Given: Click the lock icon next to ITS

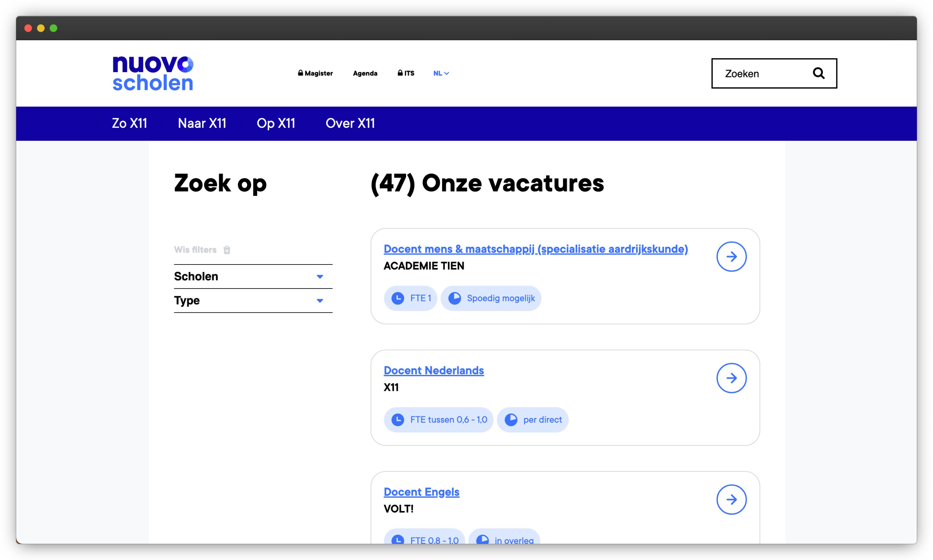Looking at the screenshot, I should coord(400,73).
